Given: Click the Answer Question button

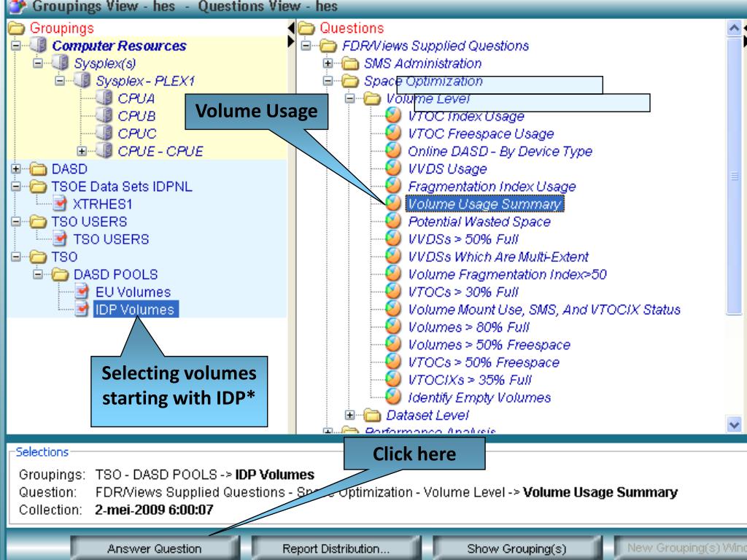Looking at the screenshot, I should coord(155,548).
